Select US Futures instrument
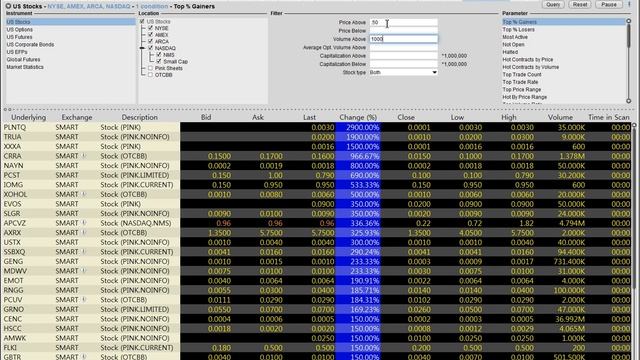 [19, 37]
